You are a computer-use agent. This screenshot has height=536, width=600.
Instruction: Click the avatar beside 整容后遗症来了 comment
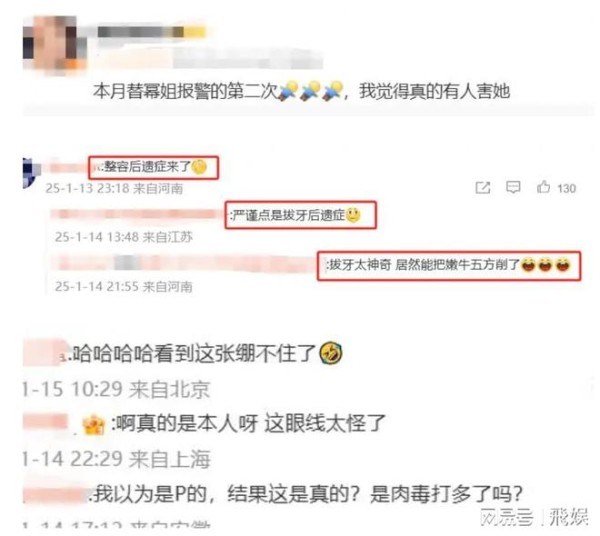point(31,173)
